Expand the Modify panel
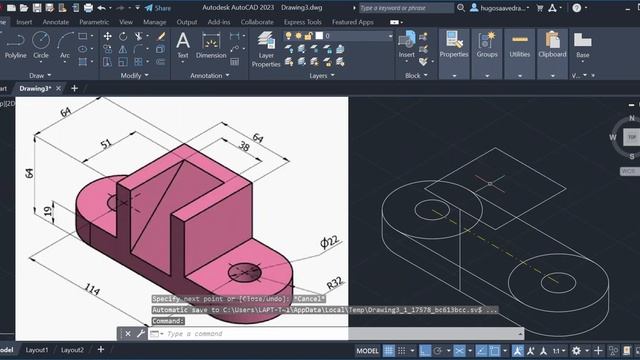 (134, 76)
